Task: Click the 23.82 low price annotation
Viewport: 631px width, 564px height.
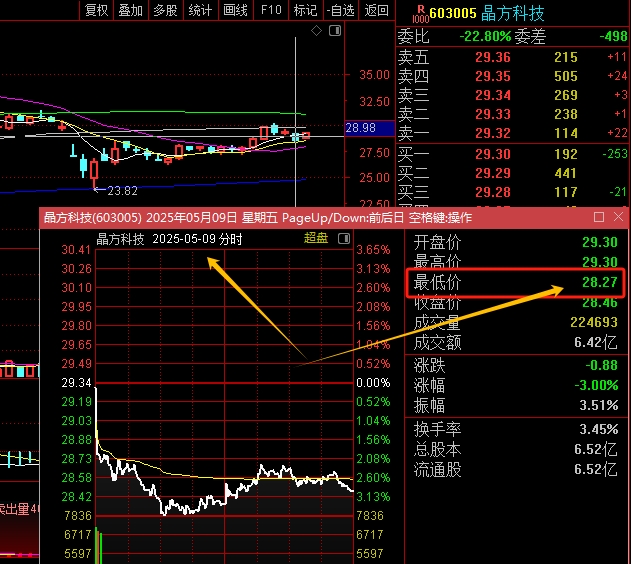Action: tap(122, 191)
